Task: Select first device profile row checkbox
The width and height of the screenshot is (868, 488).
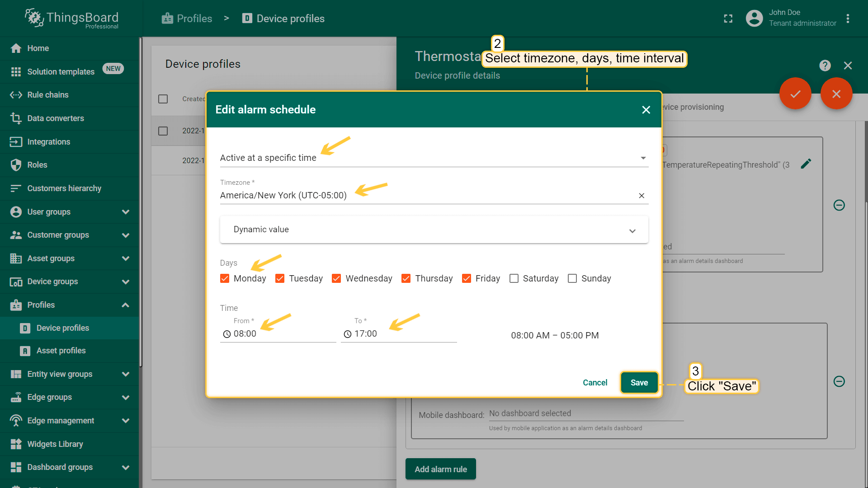Action: pyautogui.click(x=163, y=131)
